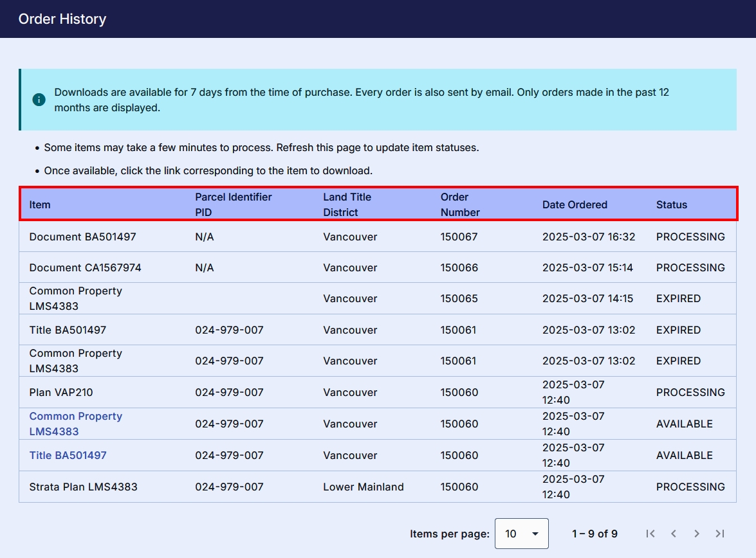Viewport: 756px width, 558px height.
Task: Click PID 024-979-007 in Plan VAP210 row
Action: pyautogui.click(x=229, y=392)
